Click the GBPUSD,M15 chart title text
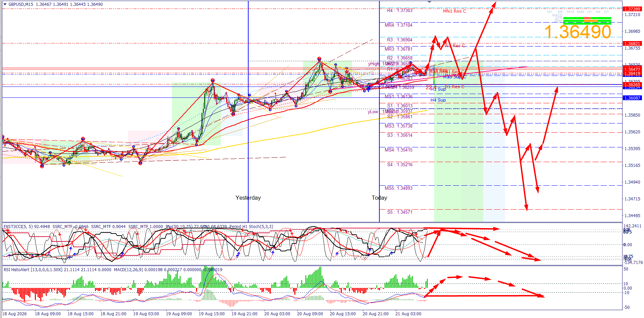This screenshot has width=644, height=318. (21, 4)
